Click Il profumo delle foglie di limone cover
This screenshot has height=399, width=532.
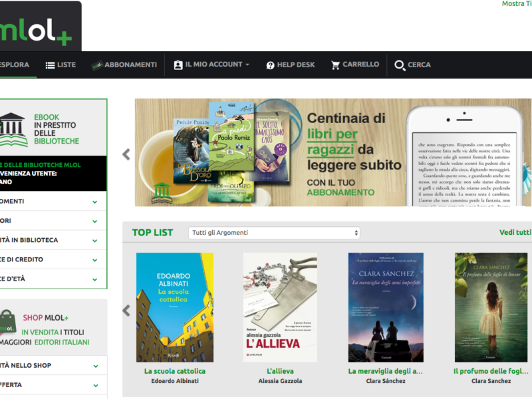tap(491, 307)
